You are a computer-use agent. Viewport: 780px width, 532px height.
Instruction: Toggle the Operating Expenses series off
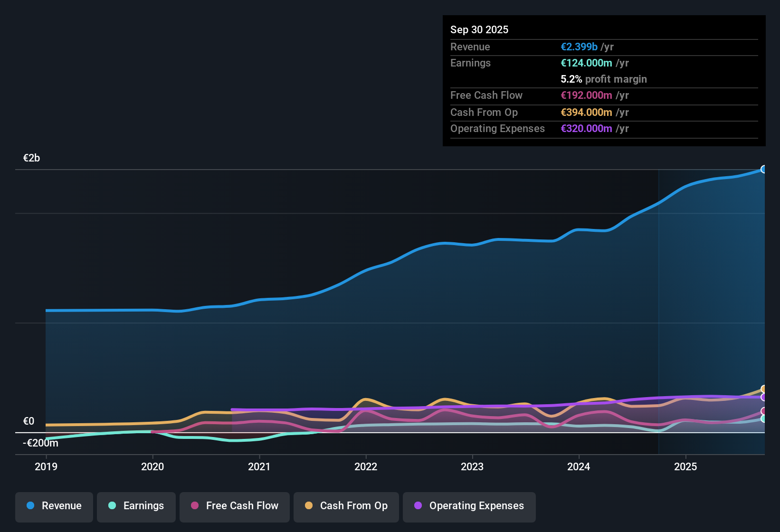point(469,506)
